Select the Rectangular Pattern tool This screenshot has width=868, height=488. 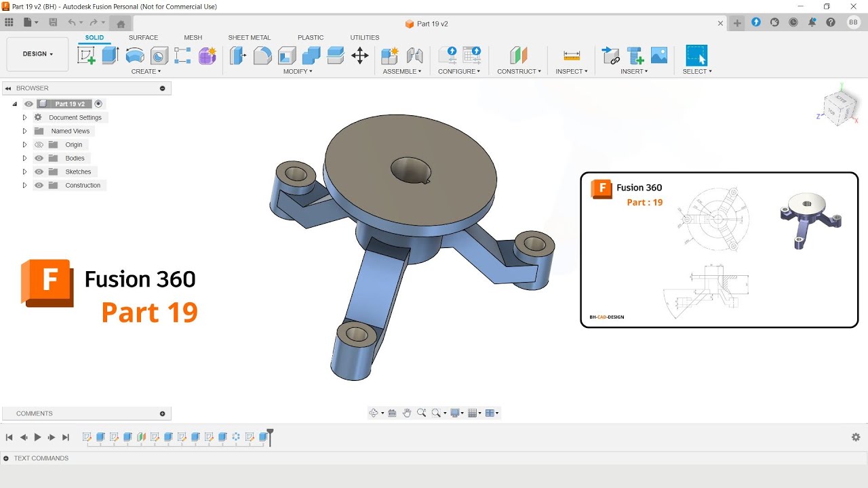(182, 56)
